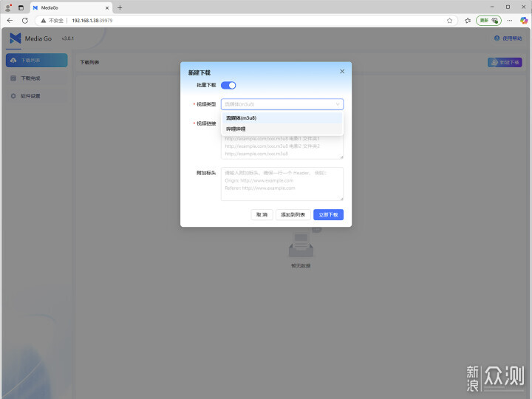Click the Media Go logo icon
Screen dimensions: 532x399
pyautogui.click(x=16, y=38)
